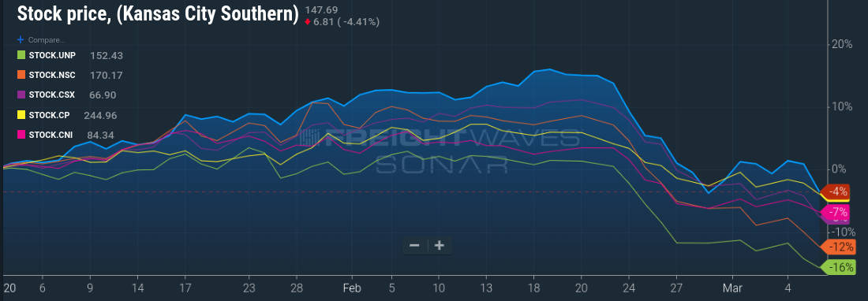The width and height of the screenshot is (868, 301).
Task: Zoom out with the minus button
Action: pyautogui.click(x=414, y=246)
